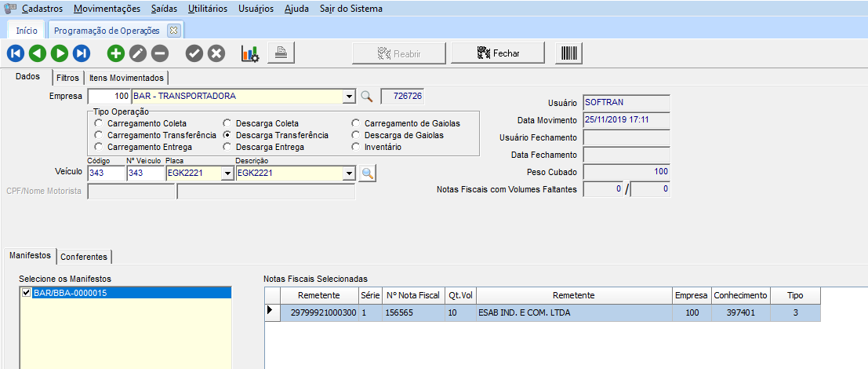Select Descarga Entrega option
The image size is (868, 369).
pos(227,147)
